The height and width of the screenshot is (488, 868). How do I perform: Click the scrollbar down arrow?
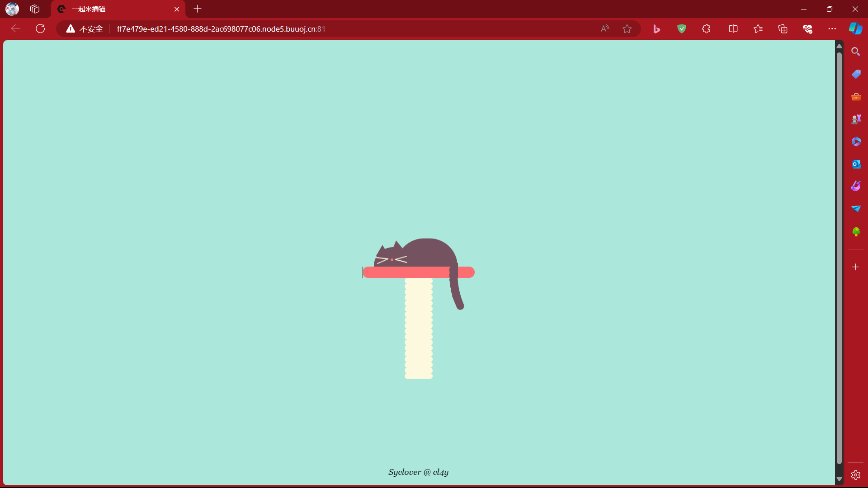click(x=839, y=479)
